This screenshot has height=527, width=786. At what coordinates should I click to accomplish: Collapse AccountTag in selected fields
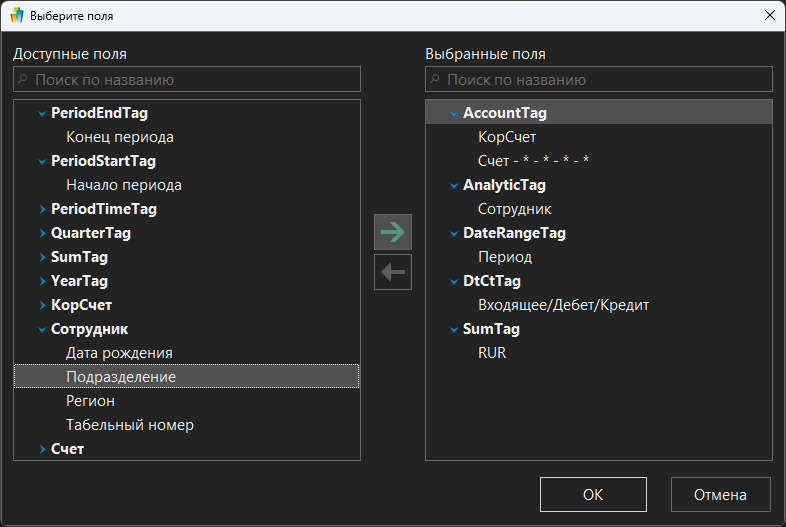454,114
